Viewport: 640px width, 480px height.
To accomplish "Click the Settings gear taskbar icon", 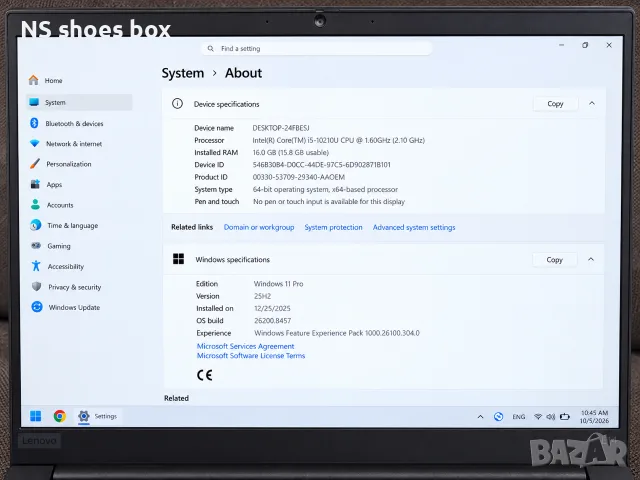I will (84, 416).
